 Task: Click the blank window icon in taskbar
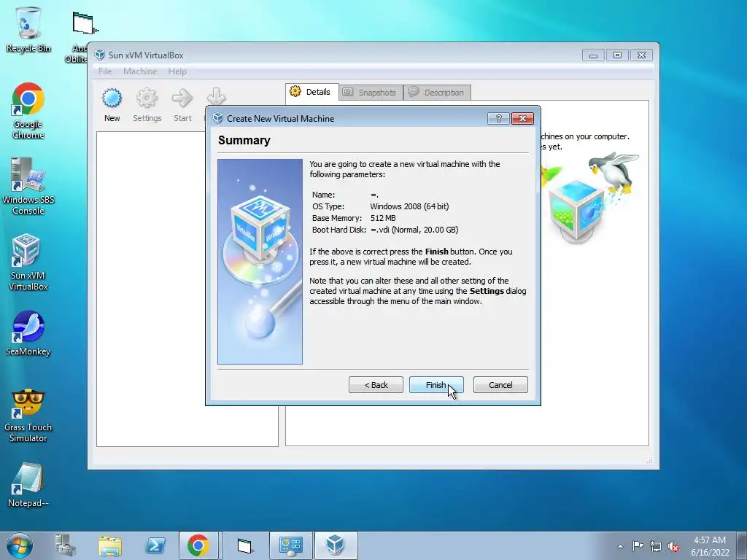[x=244, y=545]
